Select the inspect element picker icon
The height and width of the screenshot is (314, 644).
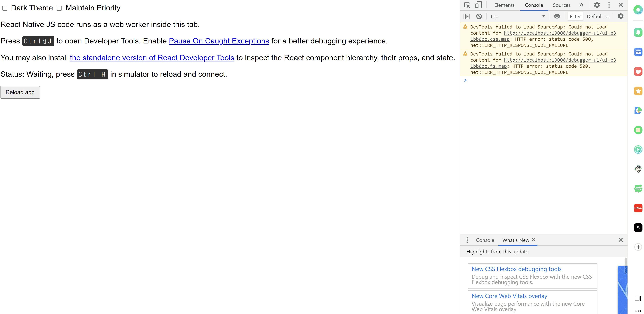[467, 5]
